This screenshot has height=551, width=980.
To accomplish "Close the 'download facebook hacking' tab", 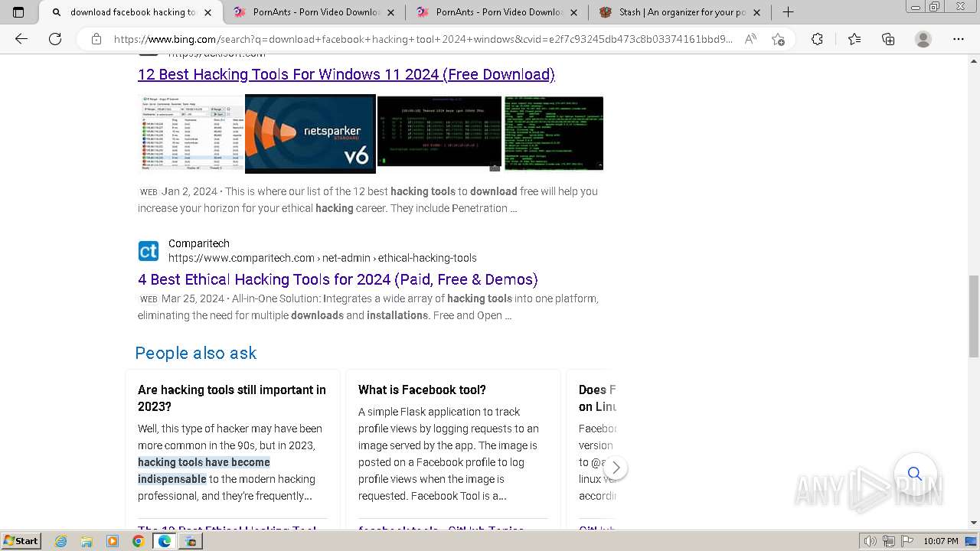I will coord(207,12).
